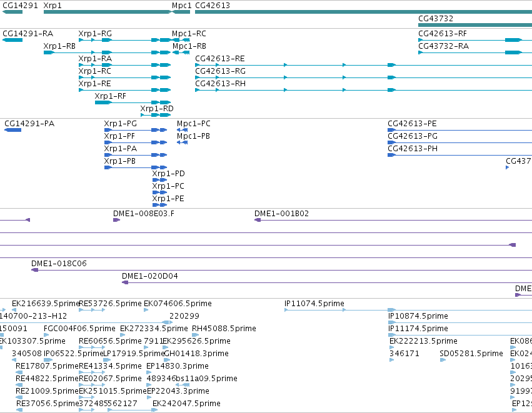Select the Xrp1 gene span bar

[x=108, y=12]
